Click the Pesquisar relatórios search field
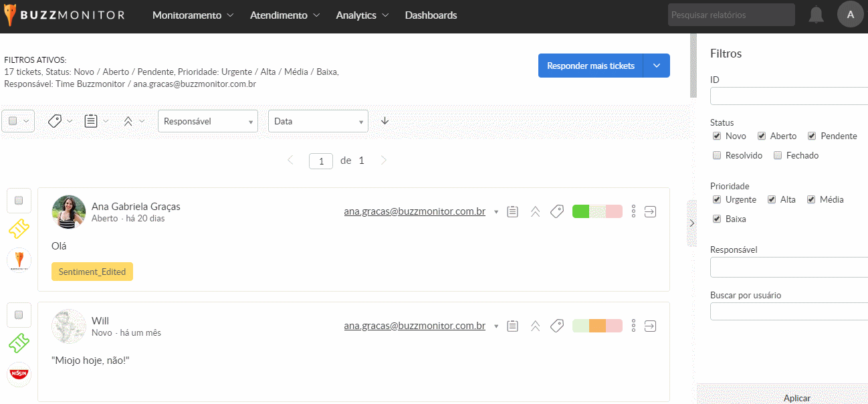 click(731, 15)
